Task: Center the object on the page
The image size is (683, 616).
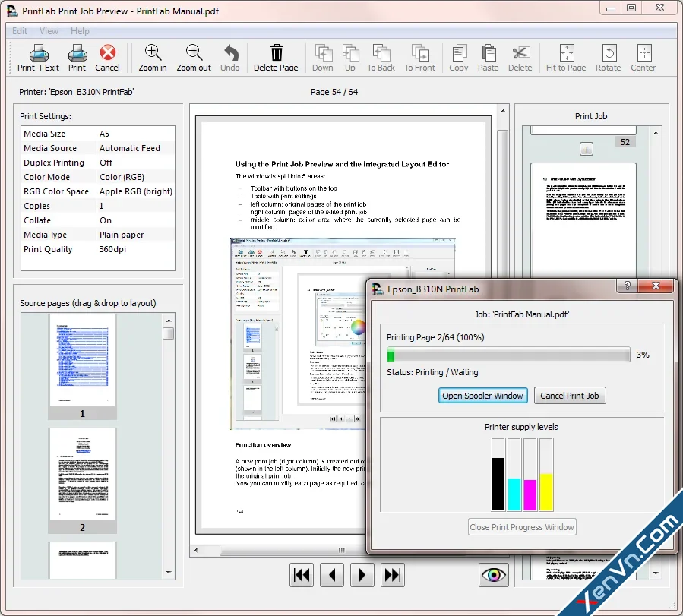Action: 643,58
